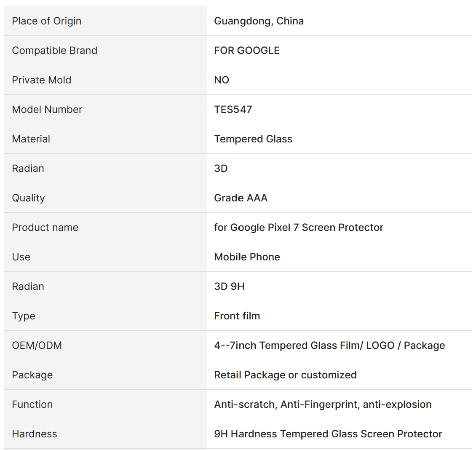Select 'for Google Pixel 7 Screen Protector' text
The width and height of the screenshot is (476, 450).
pyautogui.click(x=299, y=228)
